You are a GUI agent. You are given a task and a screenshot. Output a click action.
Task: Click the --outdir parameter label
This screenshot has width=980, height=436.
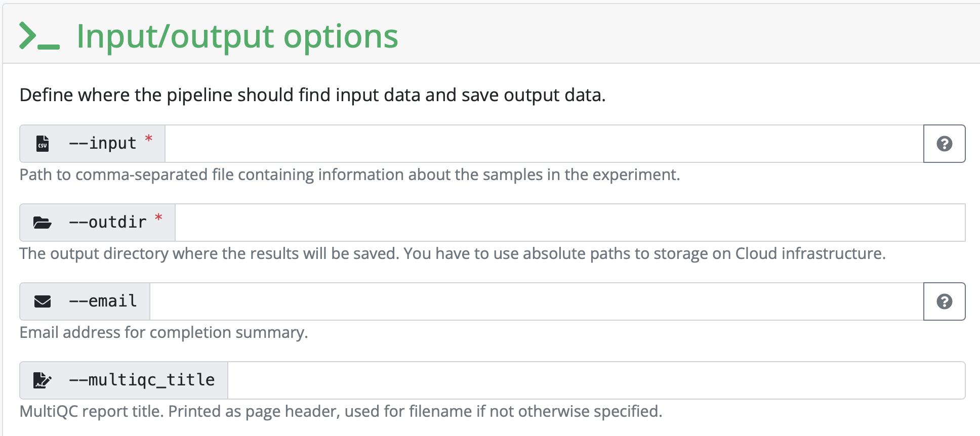[x=108, y=223]
